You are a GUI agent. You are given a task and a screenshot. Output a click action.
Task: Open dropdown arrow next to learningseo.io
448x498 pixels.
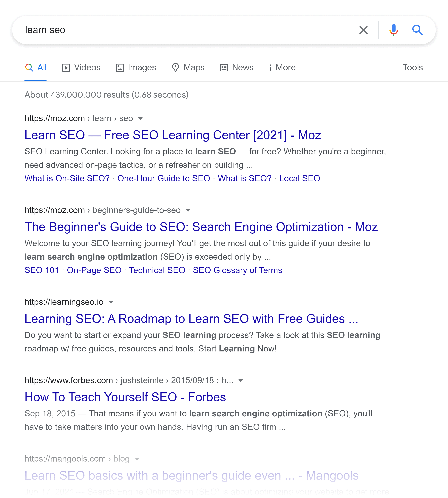(x=111, y=302)
